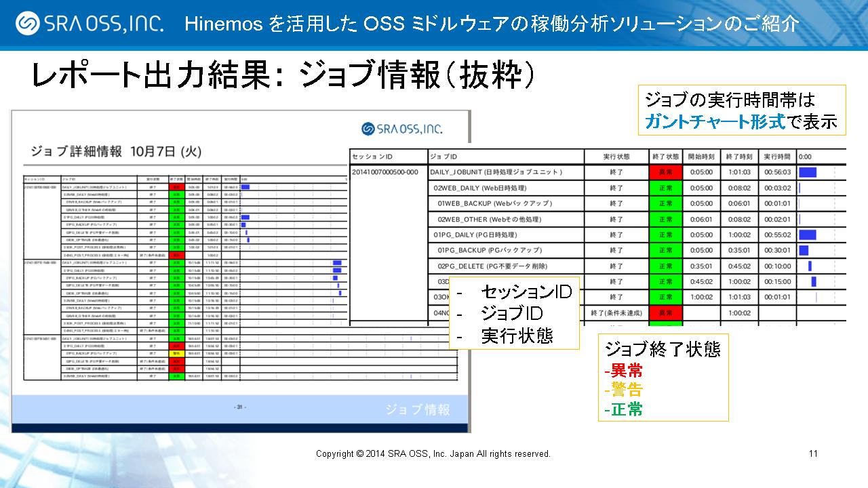
Task: Click the 実行状態 column header in the enlarged table
Action: (x=616, y=157)
